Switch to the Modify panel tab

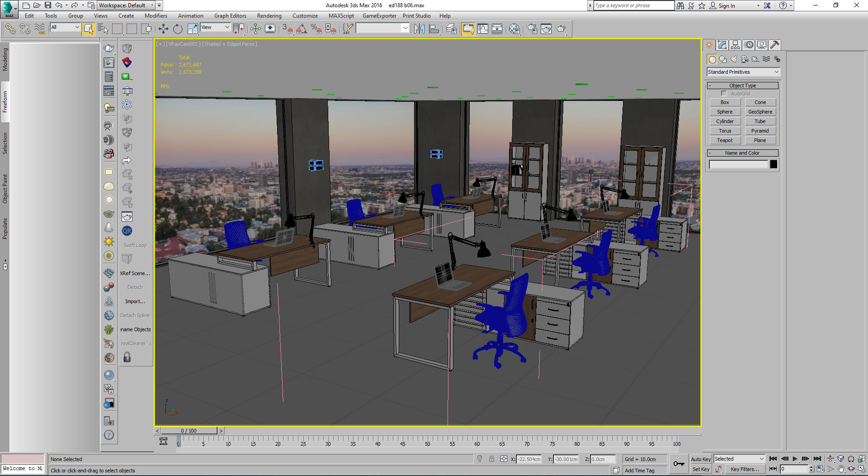(x=722, y=45)
